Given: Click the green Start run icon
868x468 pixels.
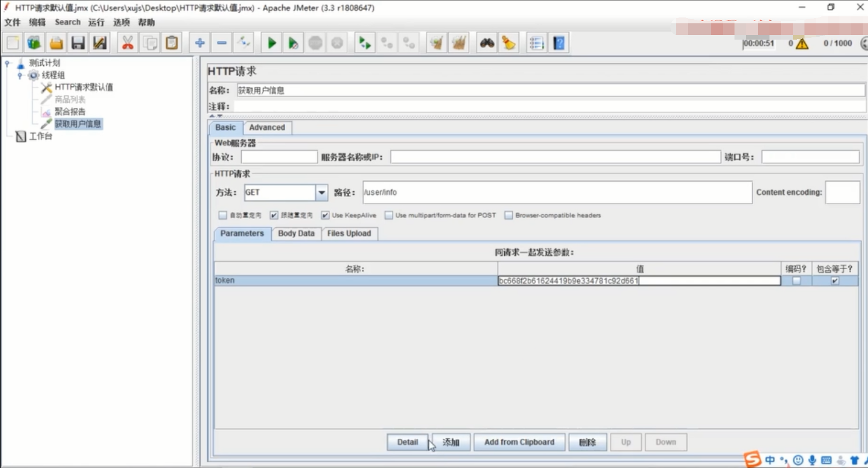Looking at the screenshot, I should [272, 43].
